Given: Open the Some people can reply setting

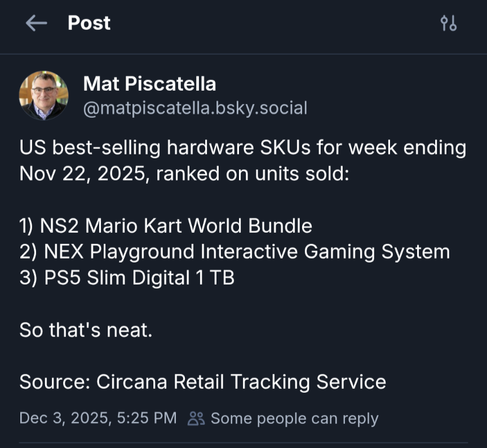Looking at the screenshot, I should 294,418.
